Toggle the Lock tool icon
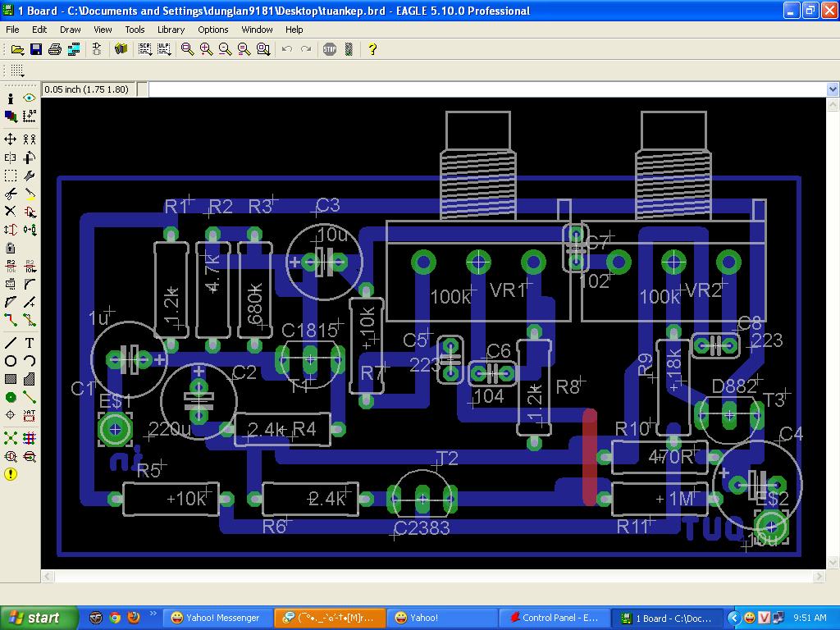Image resolution: width=840 pixels, height=630 pixels. coord(11,248)
